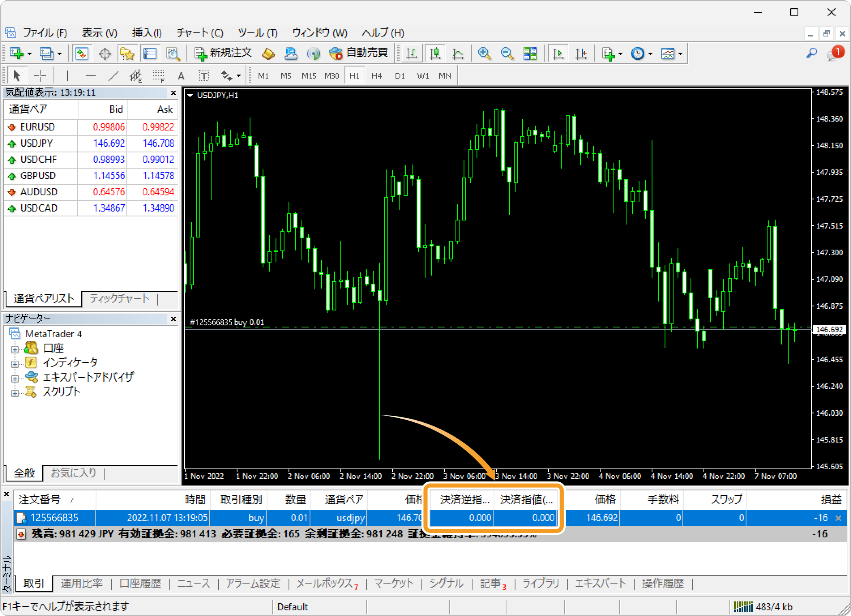Select the equidistant channel tool
851x616 pixels.
136,76
